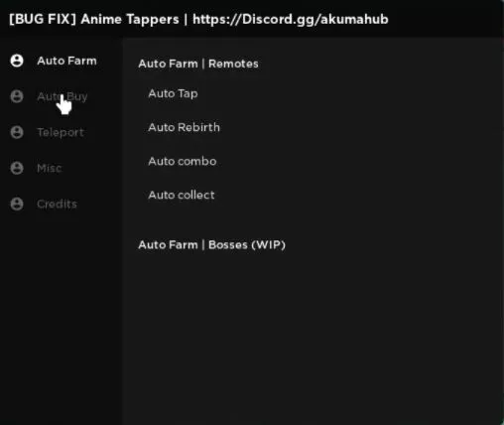Click the person icon beside Misc
504x425 pixels.
tap(17, 168)
